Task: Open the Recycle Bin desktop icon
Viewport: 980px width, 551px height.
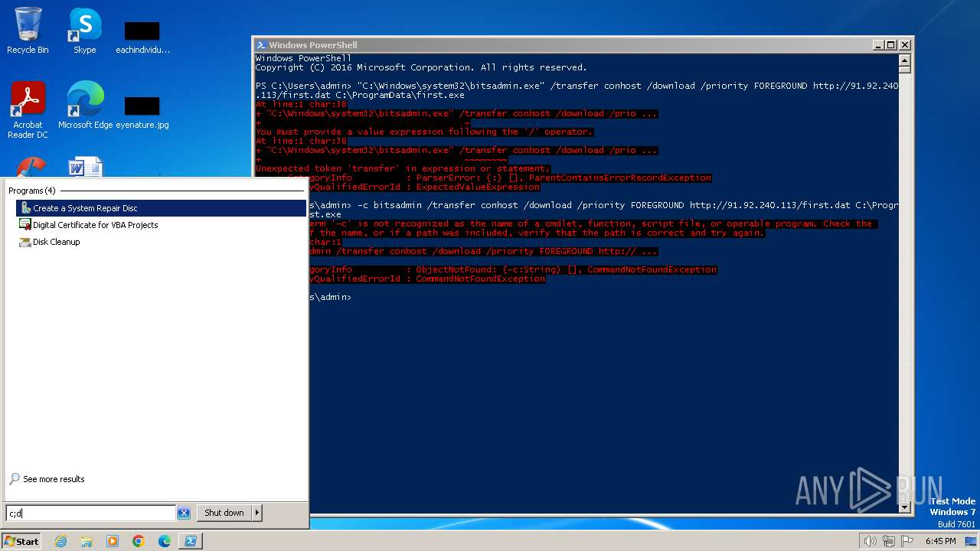Action: (28, 31)
